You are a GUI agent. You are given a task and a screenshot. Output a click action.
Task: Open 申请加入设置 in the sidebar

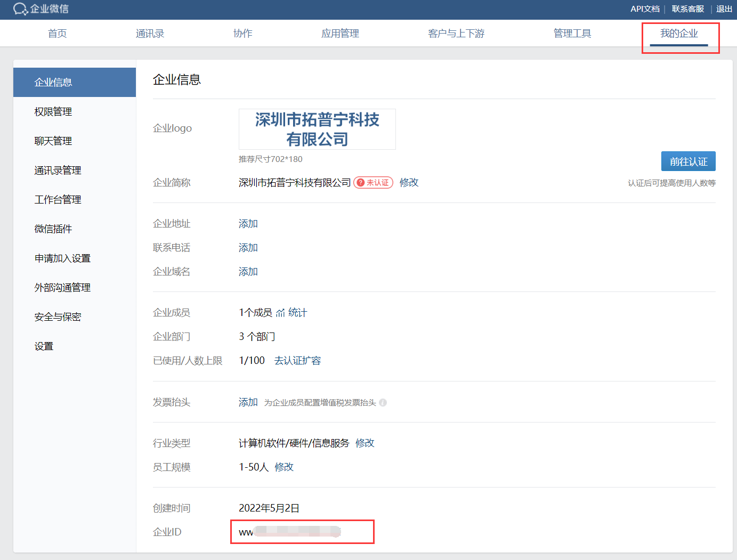point(75,258)
